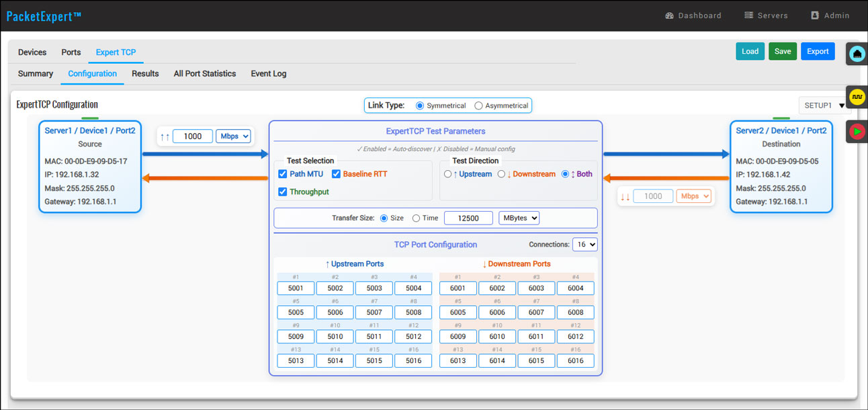
Task: Open the upstream Mbps unit dropdown
Action: pyautogui.click(x=234, y=136)
